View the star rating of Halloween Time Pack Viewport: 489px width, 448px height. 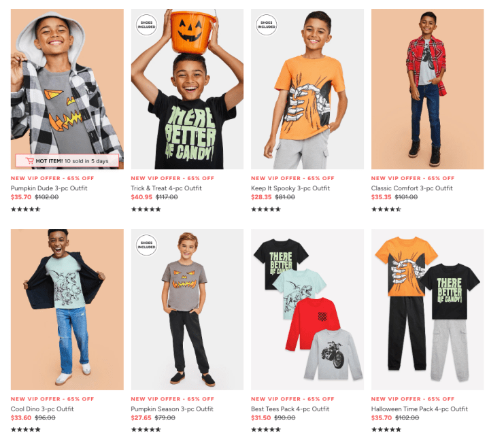386,430
